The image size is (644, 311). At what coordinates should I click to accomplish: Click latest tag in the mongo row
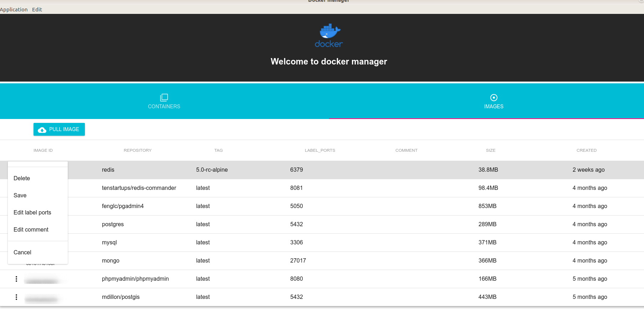[x=203, y=261]
